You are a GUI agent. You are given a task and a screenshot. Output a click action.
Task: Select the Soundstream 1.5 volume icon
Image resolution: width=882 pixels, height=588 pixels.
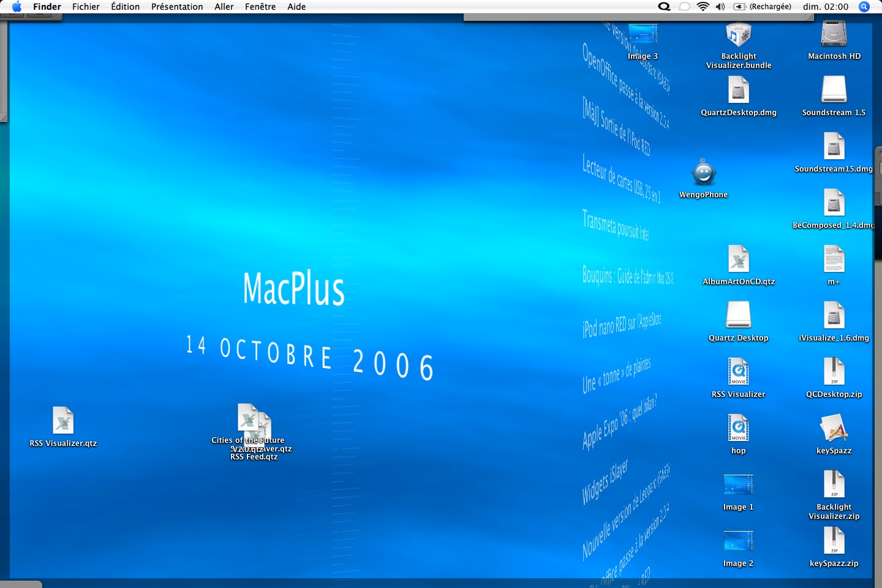[834, 91]
